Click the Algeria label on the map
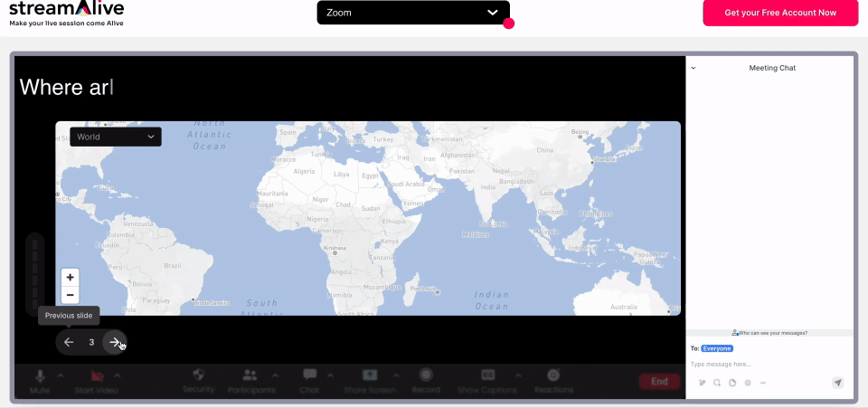This screenshot has height=408, width=868. (304, 171)
